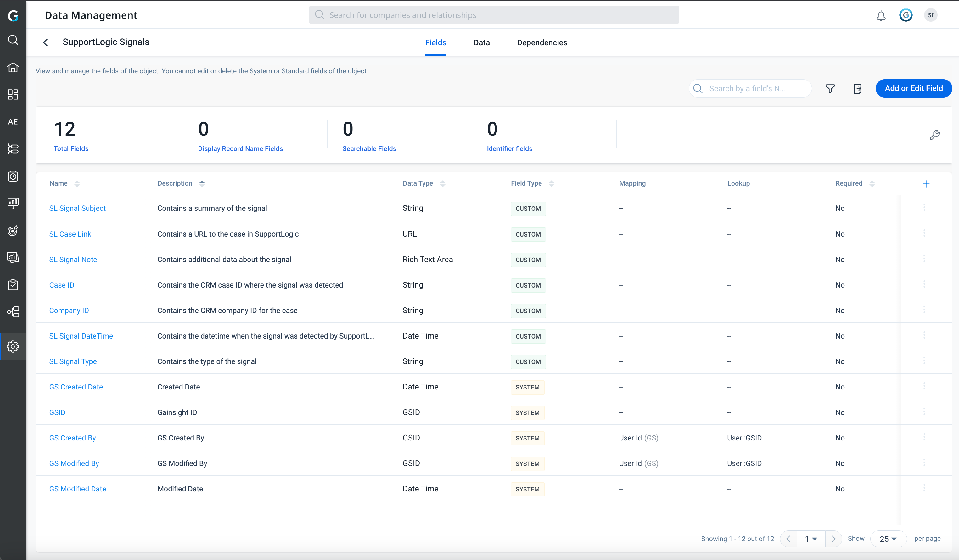This screenshot has height=560, width=959.
Task: Open the filter icon for fields
Action: (830, 89)
